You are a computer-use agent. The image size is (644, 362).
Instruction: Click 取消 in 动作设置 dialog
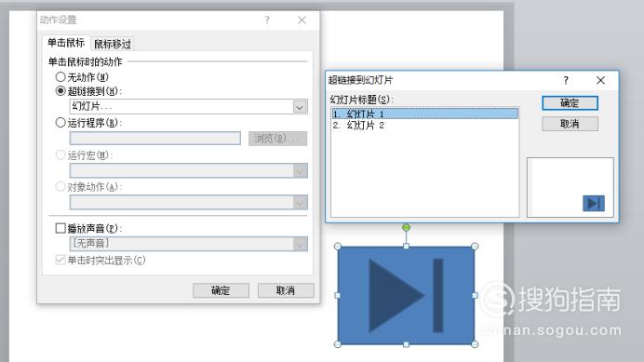click(x=286, y=290)
